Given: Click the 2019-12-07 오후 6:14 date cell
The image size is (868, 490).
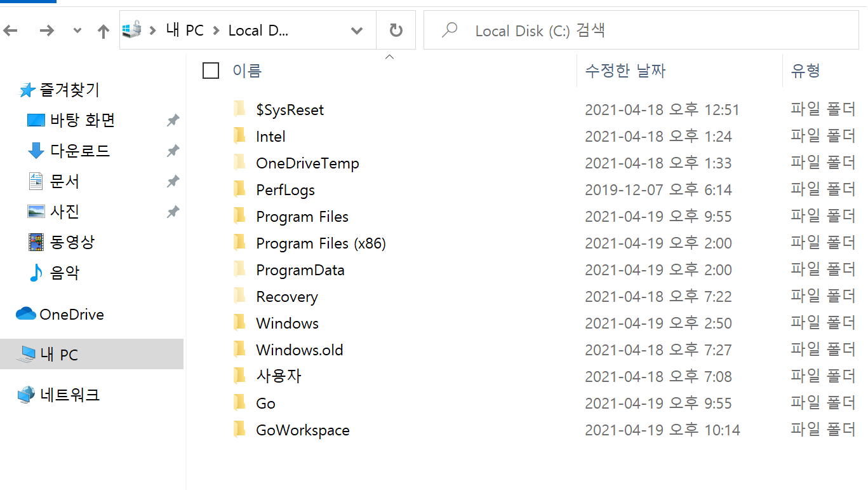Looking at the screenshot, I should [x=658, y=190].
